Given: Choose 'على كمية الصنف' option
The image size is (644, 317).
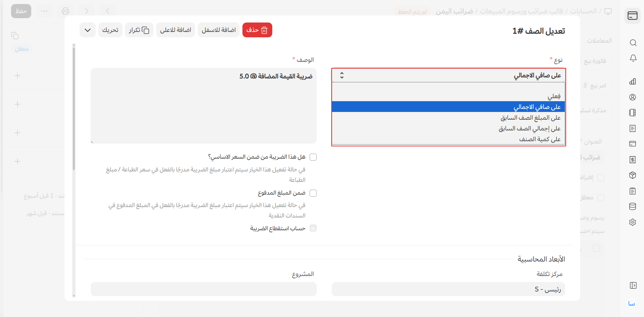Looking at the screenshot, I should (x=540, y=139).
